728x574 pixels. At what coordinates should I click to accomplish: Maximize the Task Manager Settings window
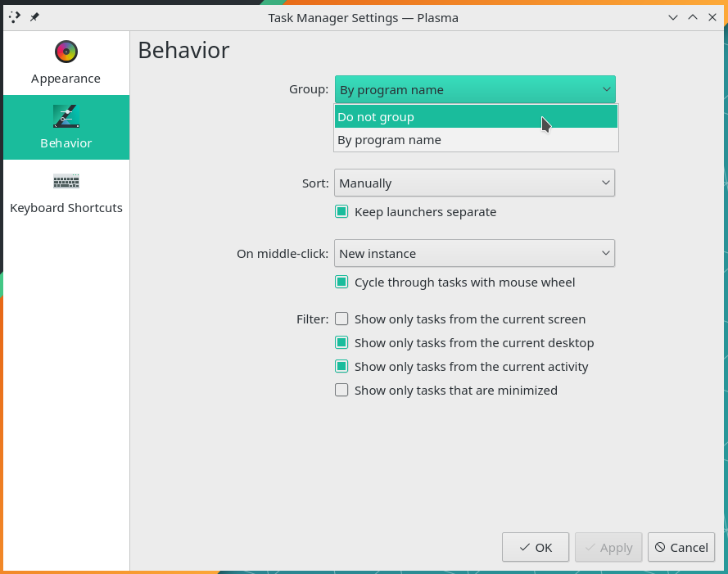[693, 18]
